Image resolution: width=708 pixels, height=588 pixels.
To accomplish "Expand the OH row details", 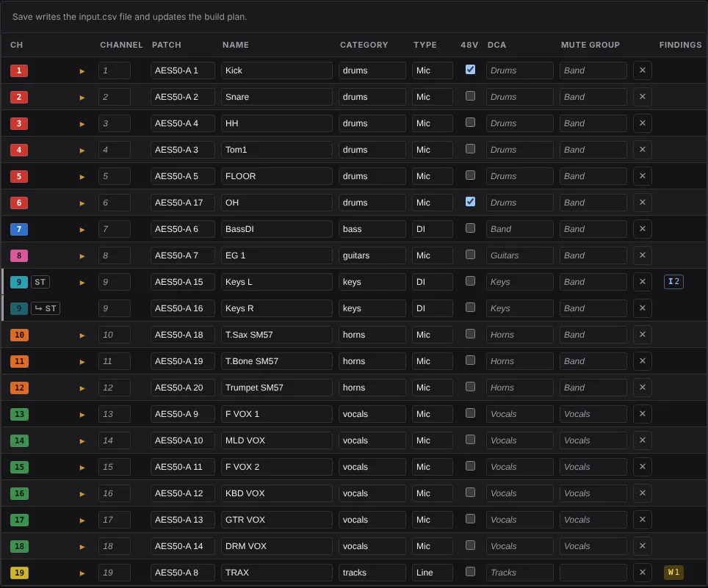I will (82, 203).
